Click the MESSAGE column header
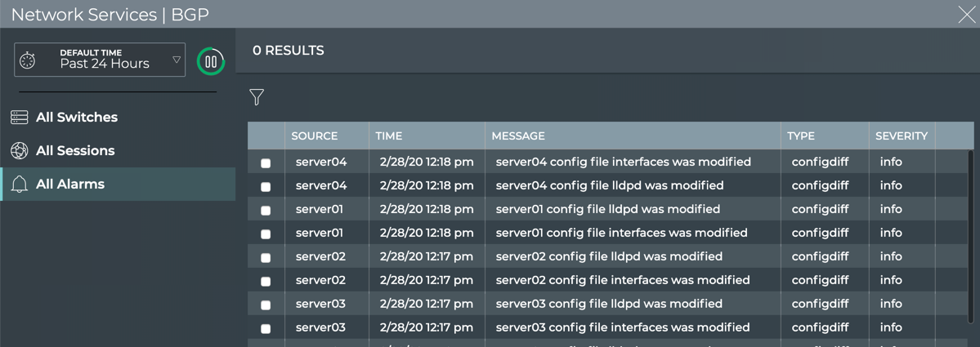 pyautogui.click(x=518, y=136)
